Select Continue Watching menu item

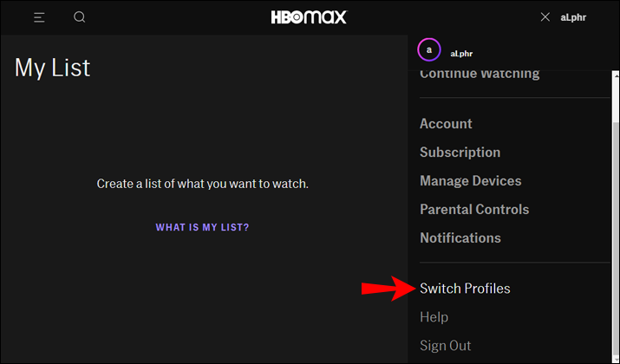[x=480, y=75]
